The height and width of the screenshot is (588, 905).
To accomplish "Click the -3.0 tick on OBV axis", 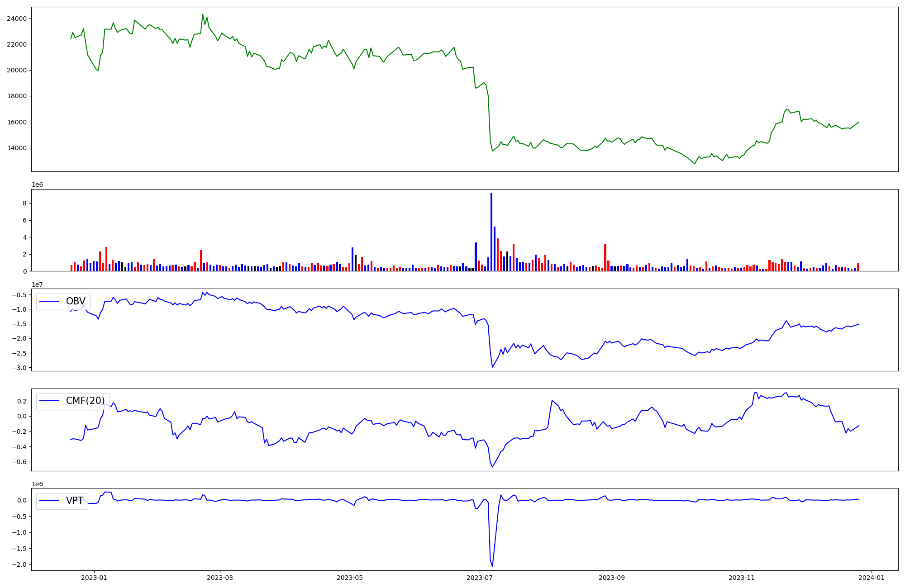I will [19, 368].
